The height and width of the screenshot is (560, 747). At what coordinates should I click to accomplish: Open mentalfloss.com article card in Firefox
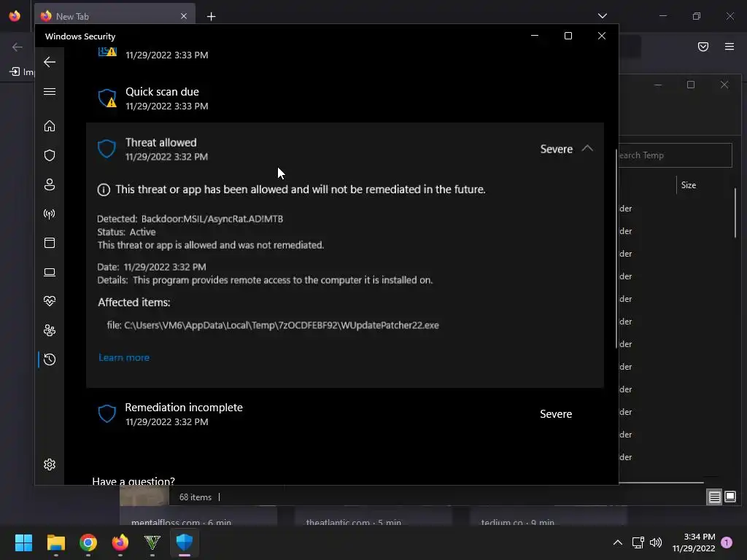(x=198, y=516)
